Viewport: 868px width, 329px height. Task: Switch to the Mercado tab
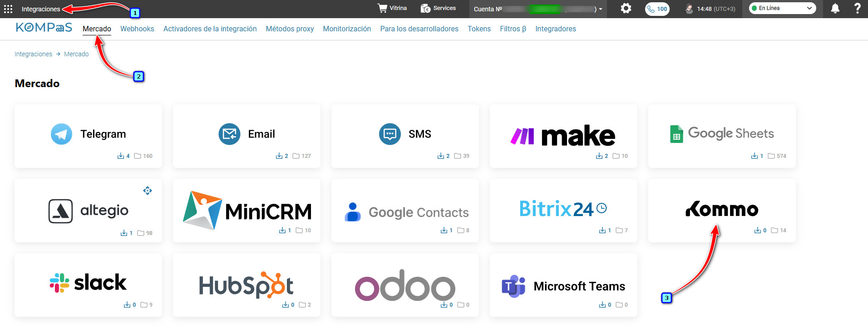(97, 29)
